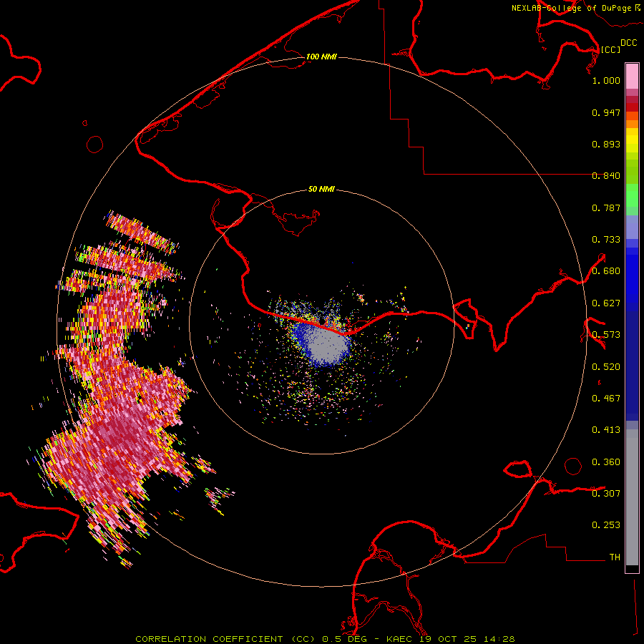Click the TH threshold label
This screenshot has width=644, height=644.
pos(615,557)
